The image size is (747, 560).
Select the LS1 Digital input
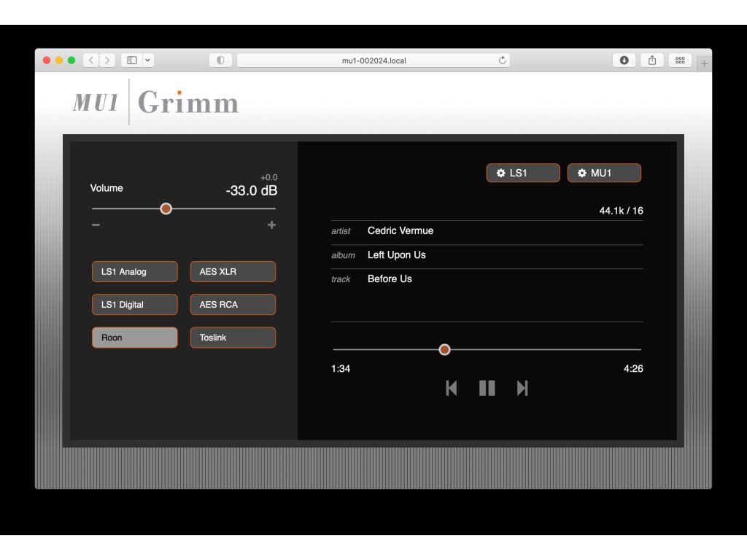[x=135, y=304]
